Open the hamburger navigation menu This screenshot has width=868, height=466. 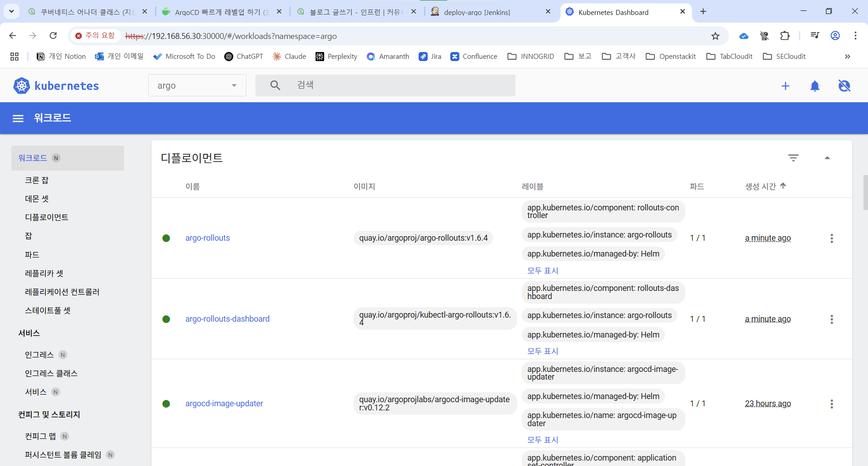18,119
